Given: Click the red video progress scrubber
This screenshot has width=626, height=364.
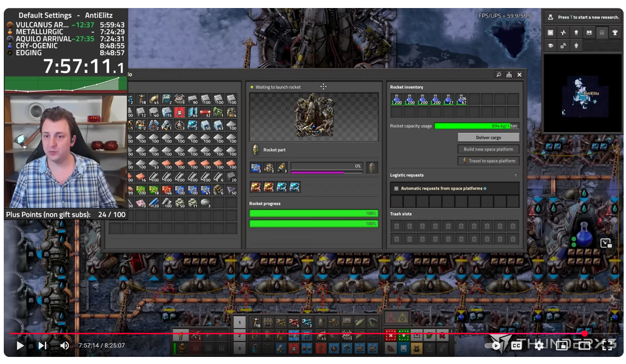Looking at the screenshot, I should click(584, 334).
